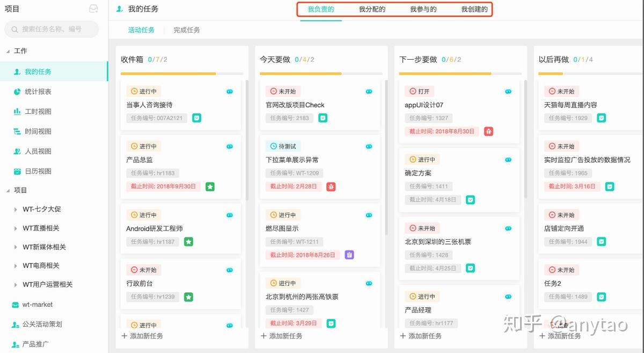This screenshot has width=644, height=353.
Task: Click the 工时视图 bar chart icon
Action: (17, 112)
